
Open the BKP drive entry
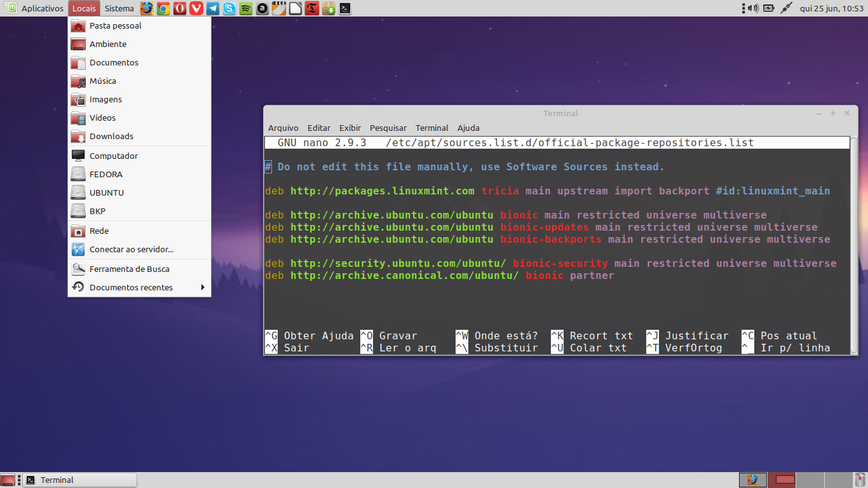tap(140, 212)
